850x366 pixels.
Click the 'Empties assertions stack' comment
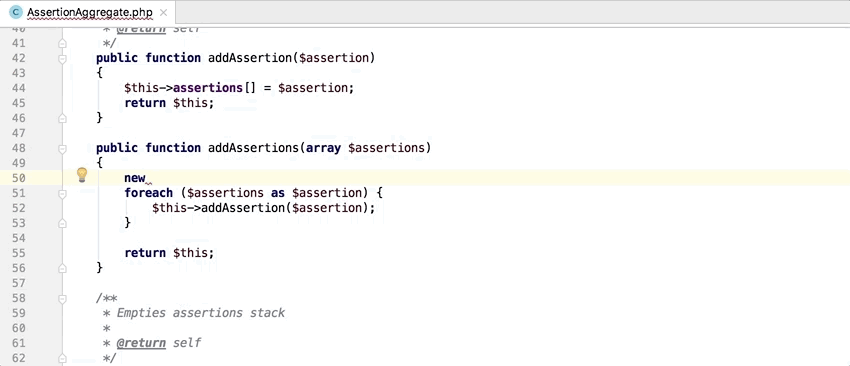point(201,313)
